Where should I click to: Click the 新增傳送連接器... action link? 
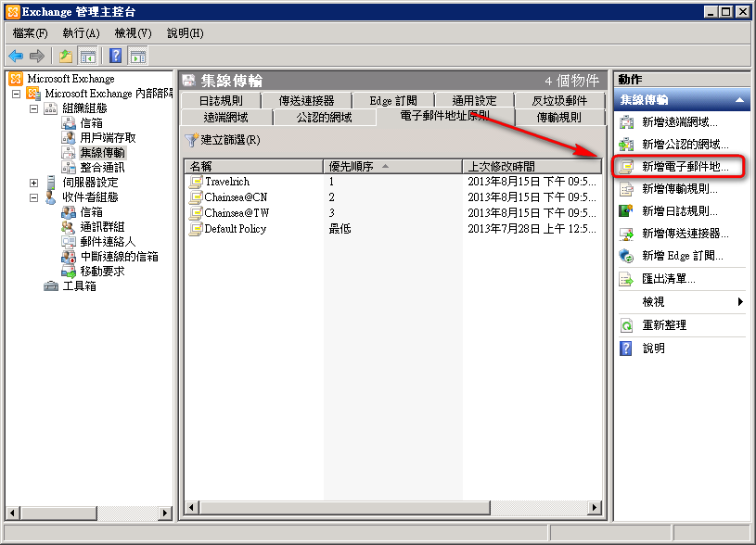click(x=686, y=234)
